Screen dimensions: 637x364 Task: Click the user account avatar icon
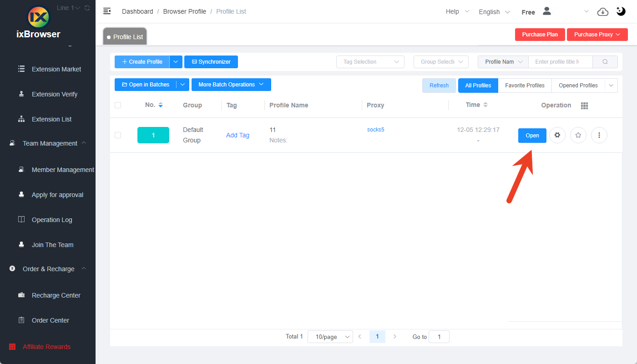547,11
